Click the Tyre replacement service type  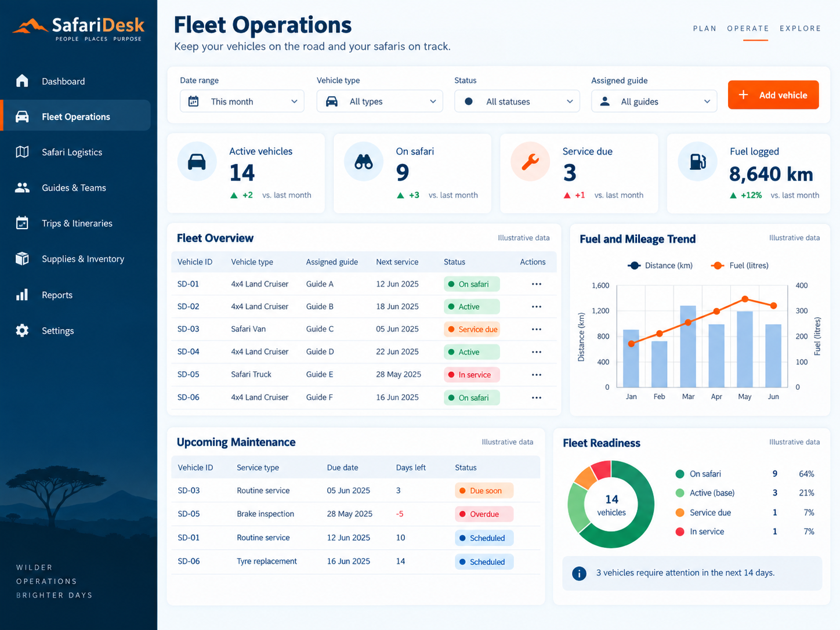(267, 562)
